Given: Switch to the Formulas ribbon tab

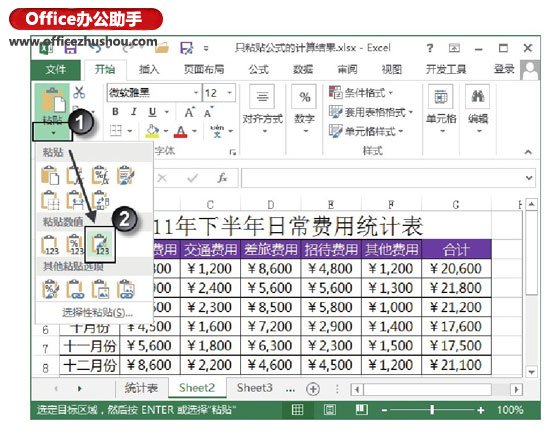Looking at the screenshot, I should [258, 69].
